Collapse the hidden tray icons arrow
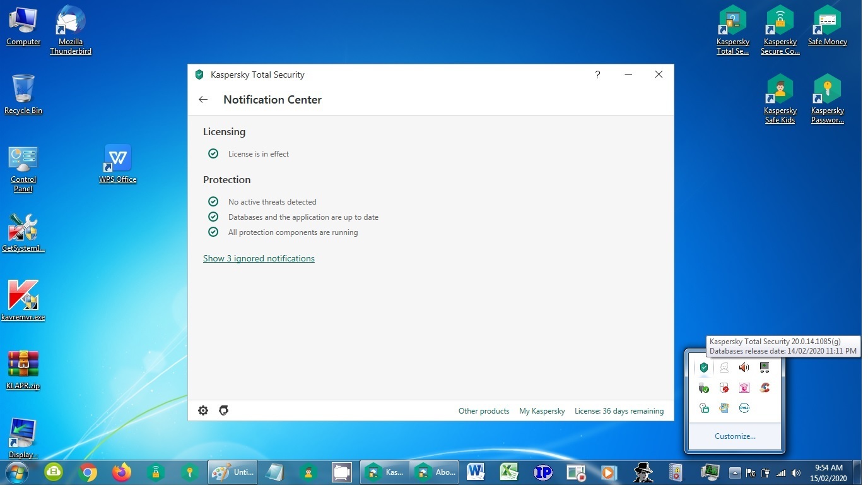Screen dimensions: 868x490 coord(735,472)
